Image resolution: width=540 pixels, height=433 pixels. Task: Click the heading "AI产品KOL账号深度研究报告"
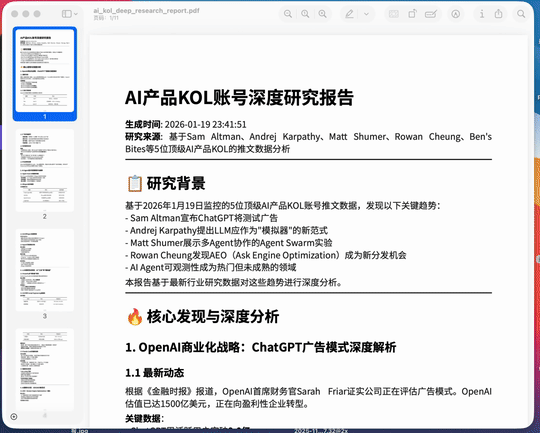[x=239, y=97]
